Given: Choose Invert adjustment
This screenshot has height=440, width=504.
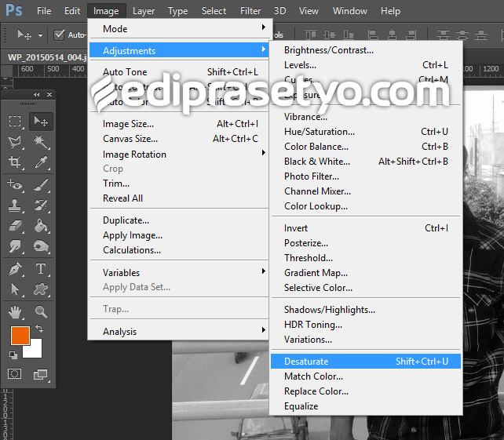Looking at the screenshot, I should coord(366,228).
